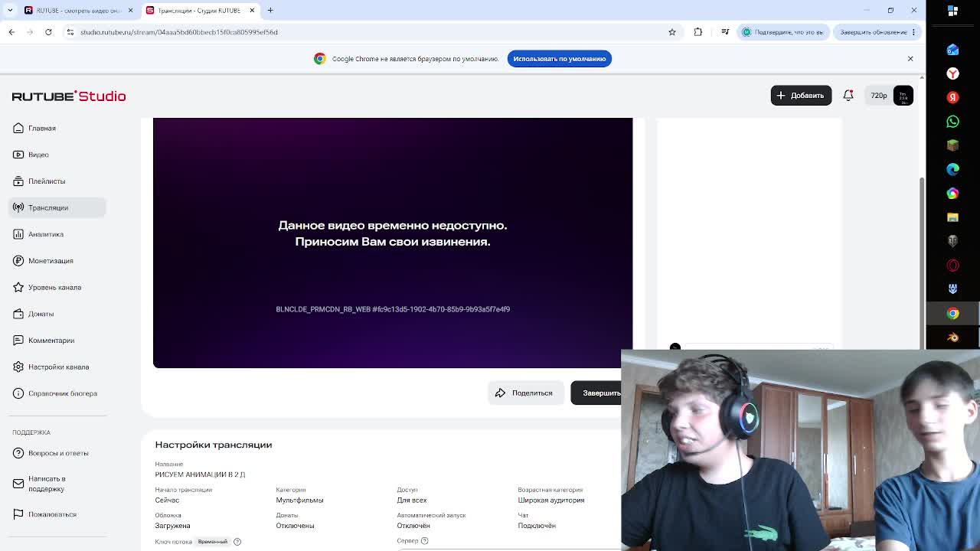
Task: Click the Настройки канала gear icon
Action: pos(18,367)
